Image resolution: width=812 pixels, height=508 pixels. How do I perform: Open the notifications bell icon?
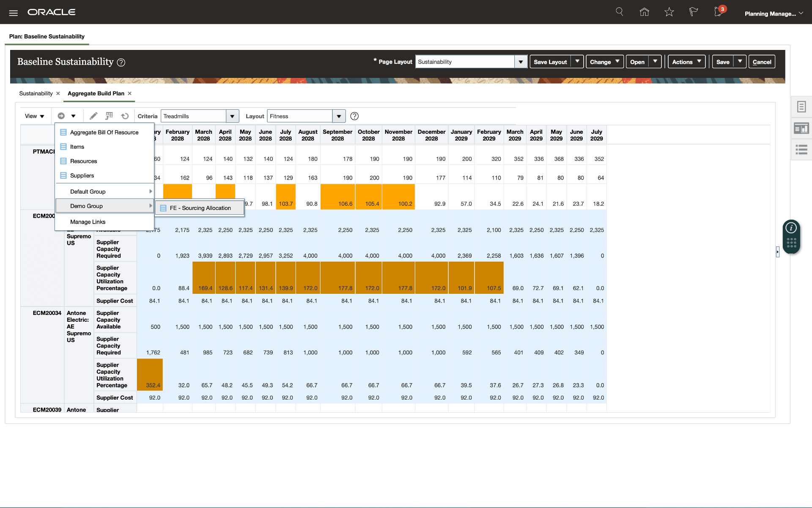click(718, 12)
